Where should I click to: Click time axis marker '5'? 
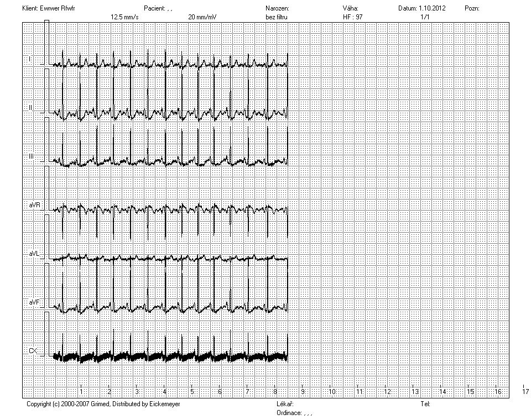[192, 392]
